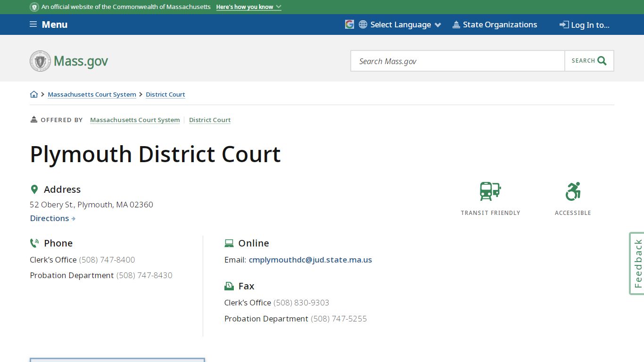Click the Online laptop icon

point(229,243)
